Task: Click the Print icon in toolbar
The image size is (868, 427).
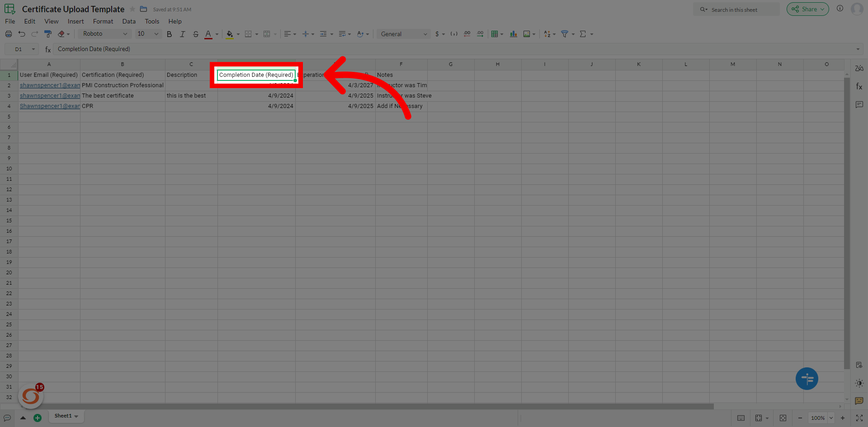Action: coord(9,34)
